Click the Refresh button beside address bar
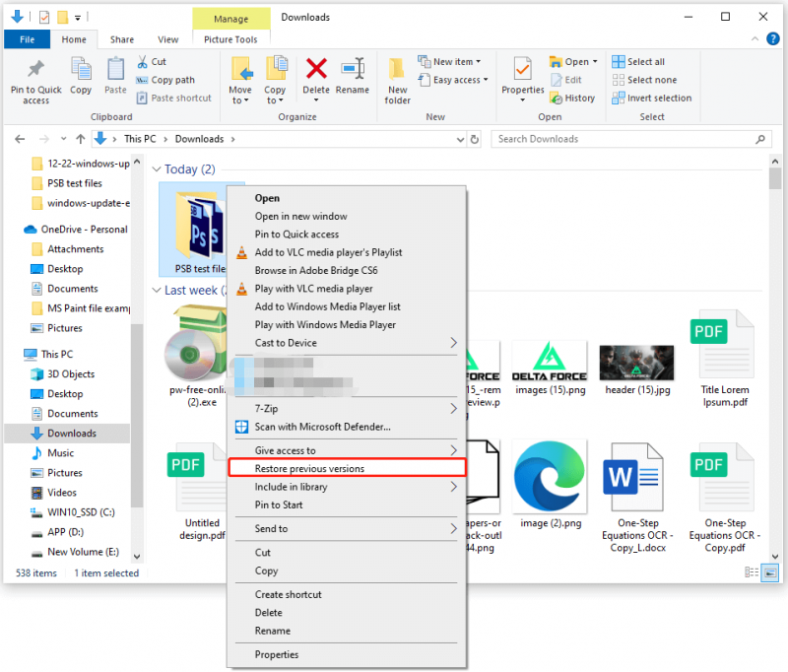 pos(475,139)
